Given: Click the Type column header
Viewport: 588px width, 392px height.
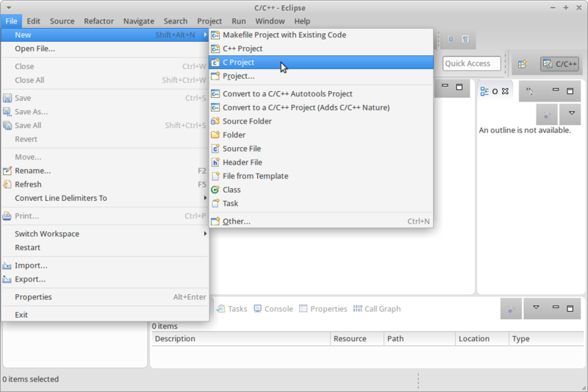Looking at the screenshot, I should (x=546, y=339).
